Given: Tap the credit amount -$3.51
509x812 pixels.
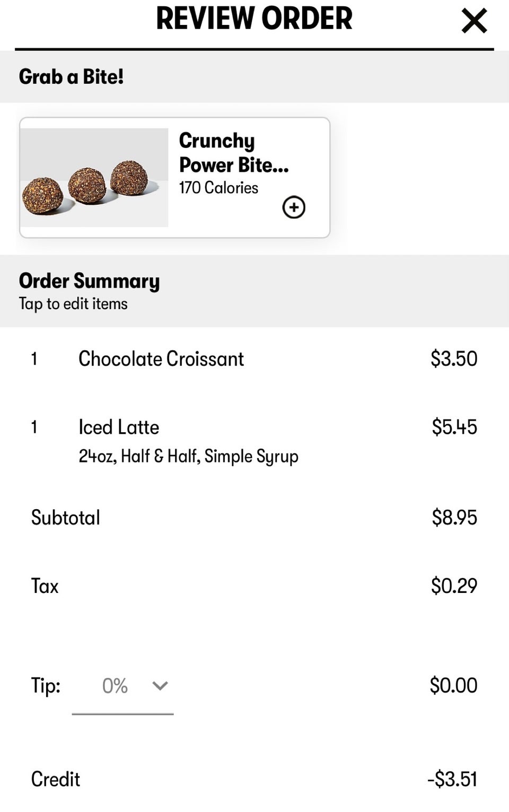Looking at the screenshot, I should point(452,779).
